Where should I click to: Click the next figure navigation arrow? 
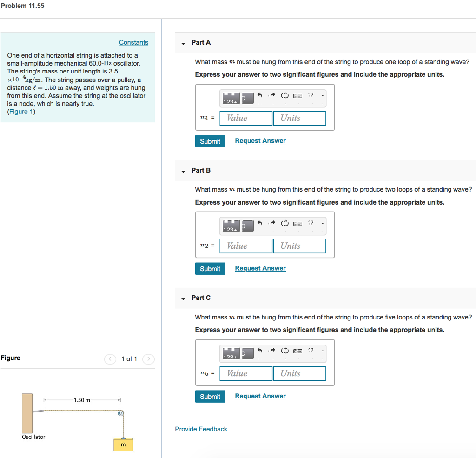click(x=148, y=359)
